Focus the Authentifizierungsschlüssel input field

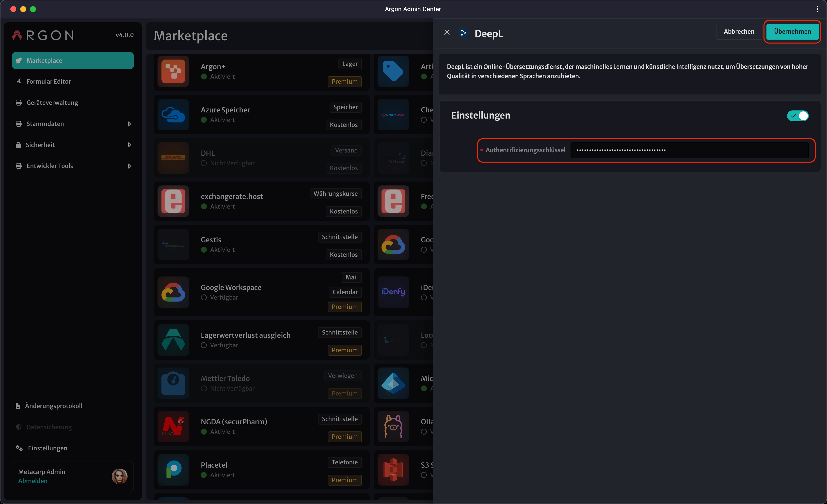tap(689, 150)
